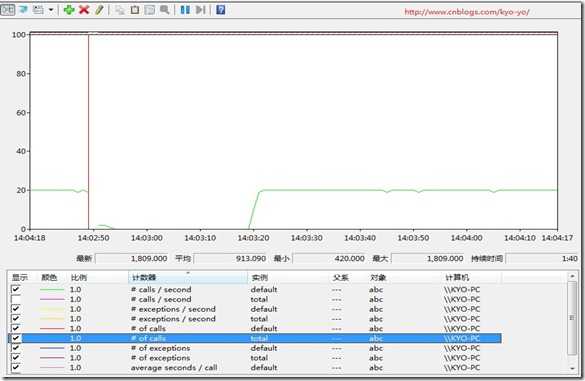The height and width of the screenshot is (381, 585).
Task: Toggle '# exceptions / second' total checkbox
Action: [x=16, y=319]
